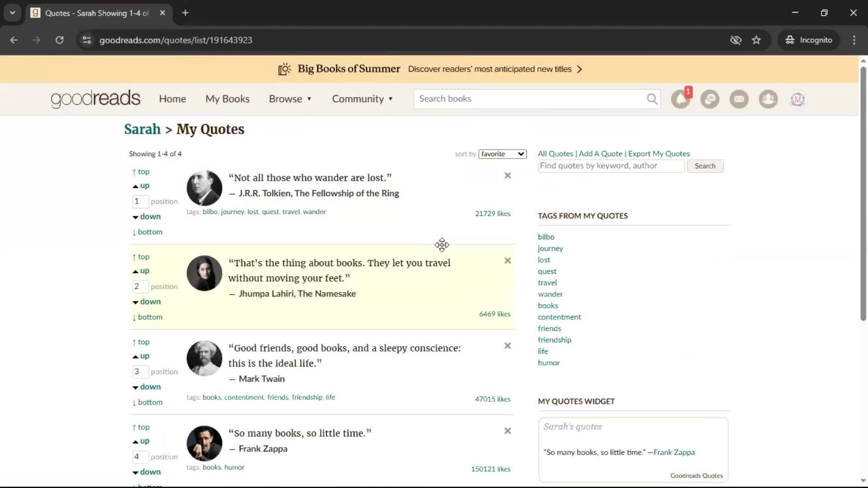This screenshot has height=488, width=868.
Task: Open the notifications bell icon
Action: click(x=680, y=99)
